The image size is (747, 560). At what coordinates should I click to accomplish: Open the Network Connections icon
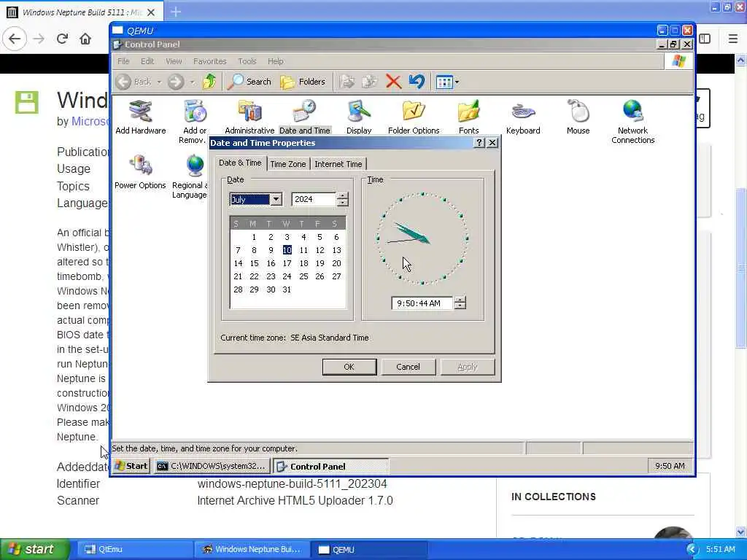(632, 122)
